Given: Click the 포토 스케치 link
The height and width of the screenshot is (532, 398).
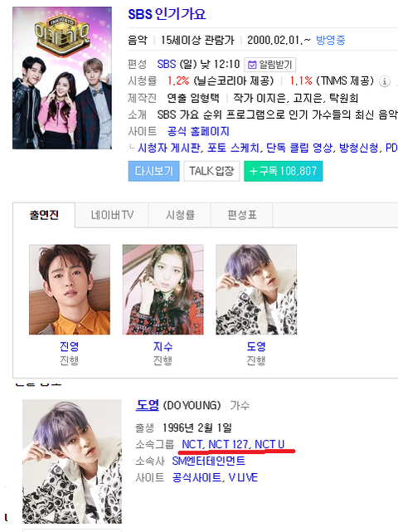Looking at the screenshot, I should pyautogui.click(x=233, y=148).
